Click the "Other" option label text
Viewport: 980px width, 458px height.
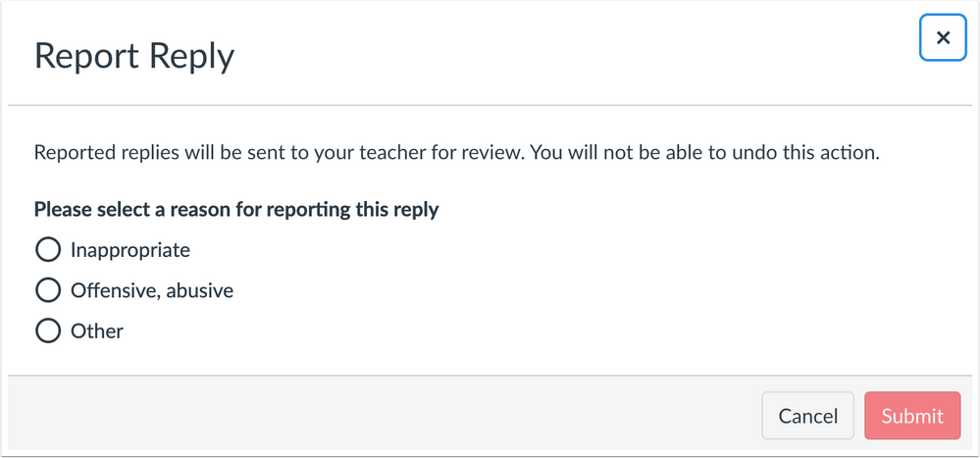point(97,331)
